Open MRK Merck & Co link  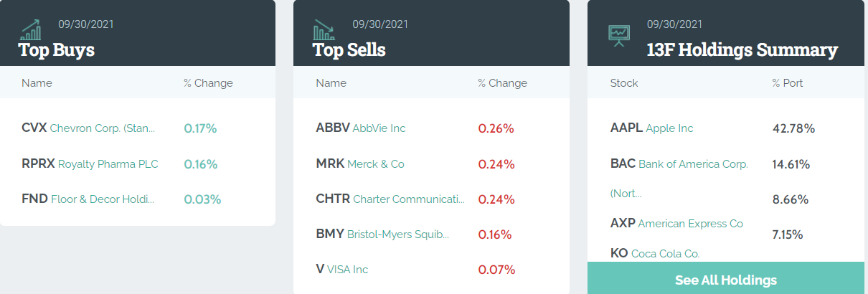point(360,164)
